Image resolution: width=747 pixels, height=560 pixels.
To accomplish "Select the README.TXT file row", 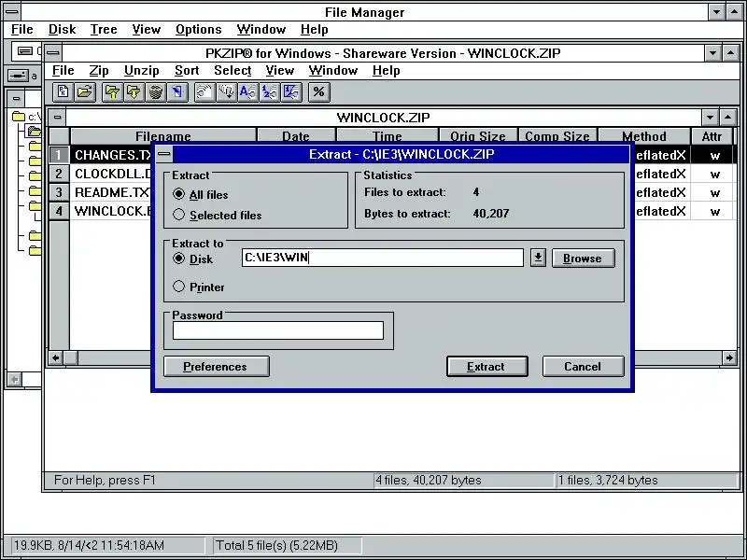I will (110, 192).
